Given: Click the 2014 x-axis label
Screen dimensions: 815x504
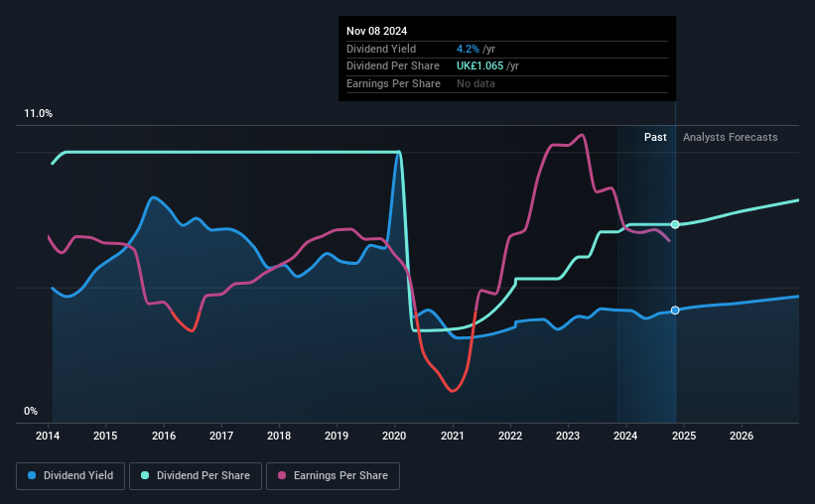Looking at the screenshot, I should coord(48,436).
